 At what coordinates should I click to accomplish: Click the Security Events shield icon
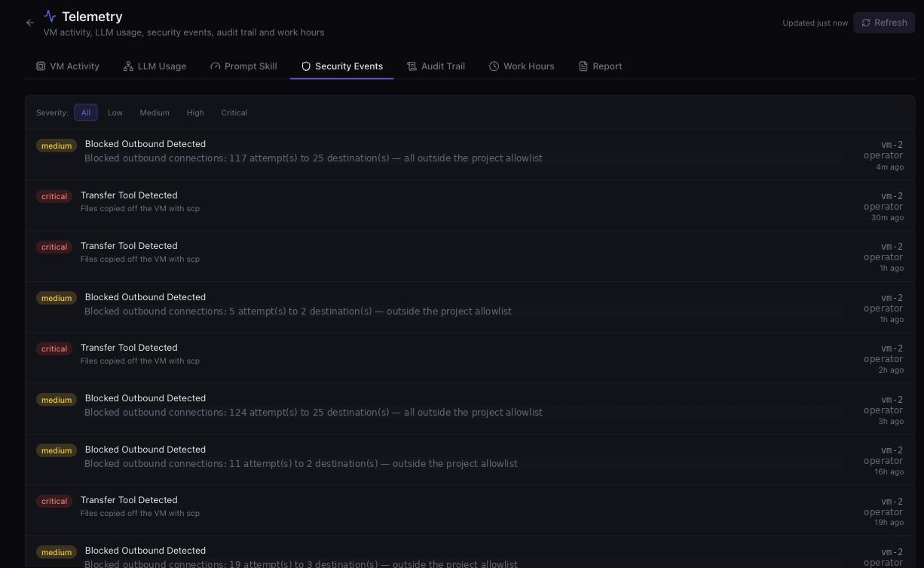[x=306, y=66]
